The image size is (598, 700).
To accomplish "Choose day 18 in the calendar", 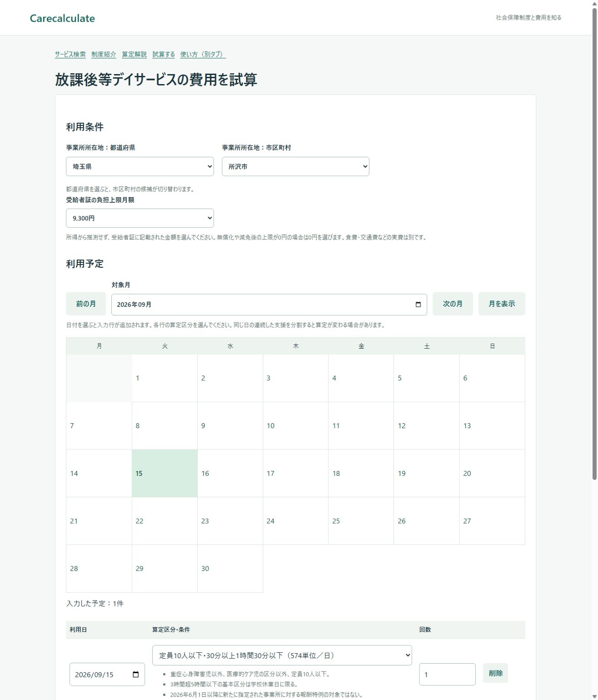I will tap(361, 474).
